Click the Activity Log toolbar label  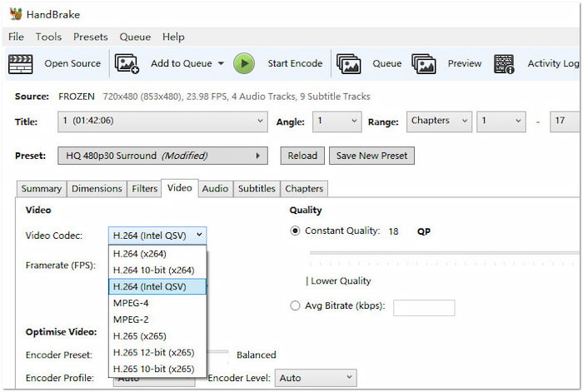pos(553,63)
